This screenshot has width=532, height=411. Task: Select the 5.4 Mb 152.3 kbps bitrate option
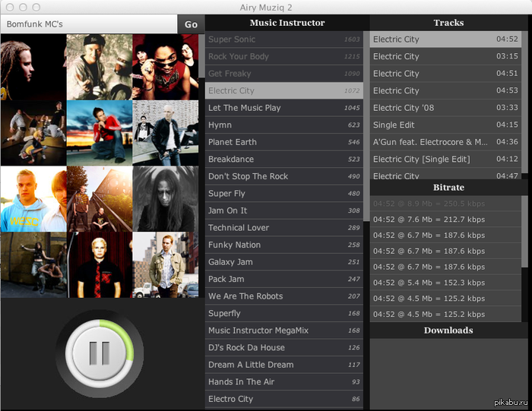coord(445,283)
